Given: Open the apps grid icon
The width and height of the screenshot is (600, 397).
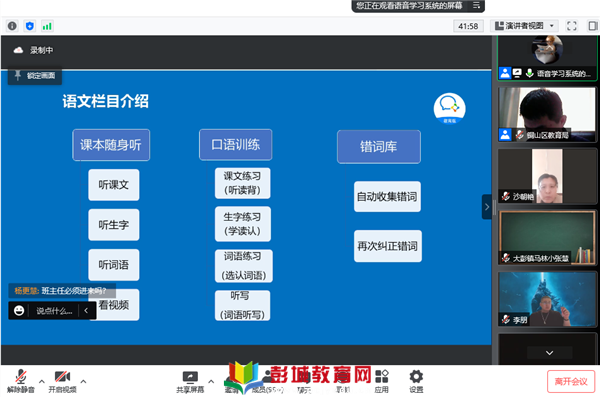Looking at the screenshot, I should pyautogui.click(x=382, y=381).
